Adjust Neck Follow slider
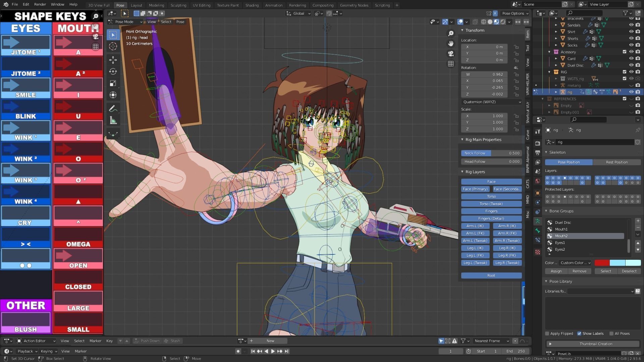Viewport: 644px width, 362px height. (491, 153)
